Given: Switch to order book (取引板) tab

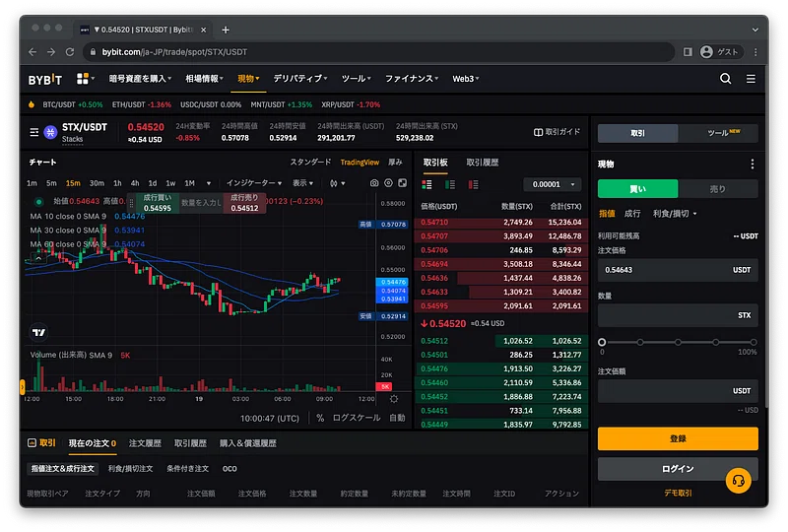Looking at the screenshot, I should point(435,163).
